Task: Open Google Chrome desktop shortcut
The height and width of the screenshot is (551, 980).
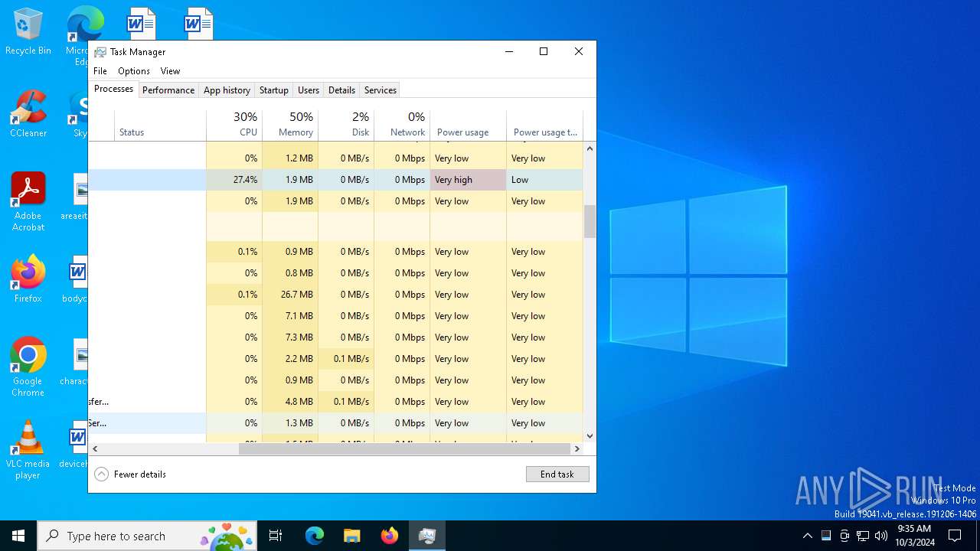Action: point(28,367)
